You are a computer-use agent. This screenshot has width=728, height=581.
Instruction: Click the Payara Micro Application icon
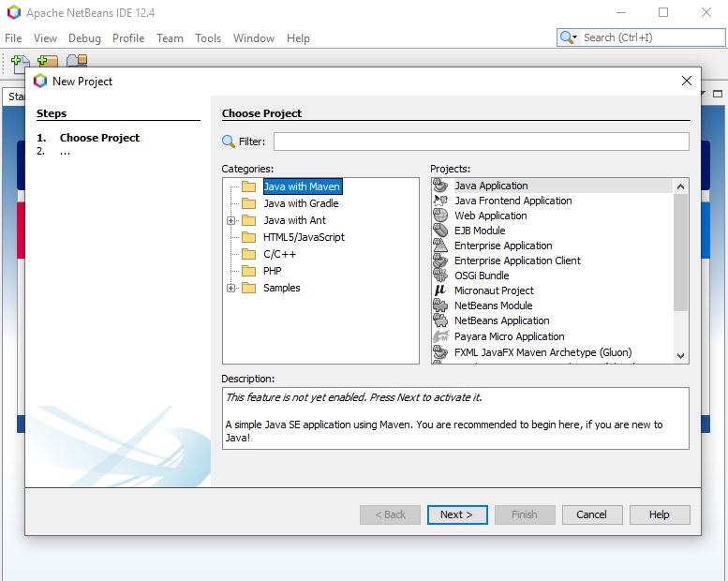[x=440, y=336]
